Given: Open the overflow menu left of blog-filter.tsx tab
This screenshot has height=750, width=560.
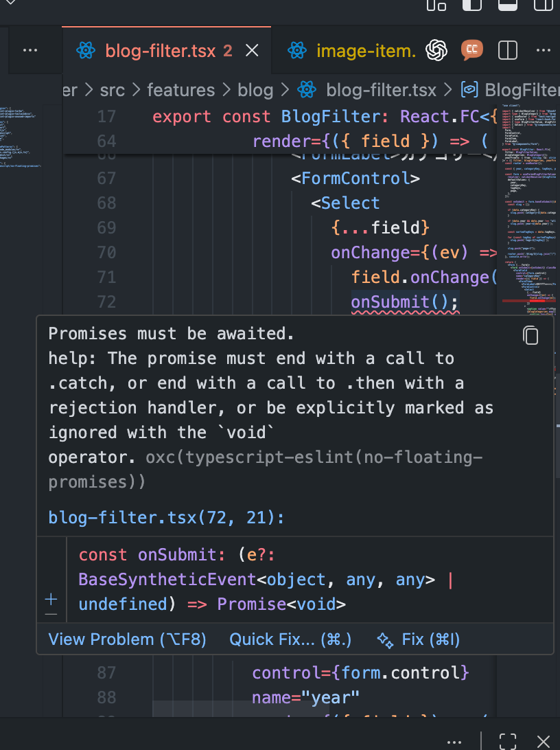Looking at the screenshot, I should click(x=30, y=50).
